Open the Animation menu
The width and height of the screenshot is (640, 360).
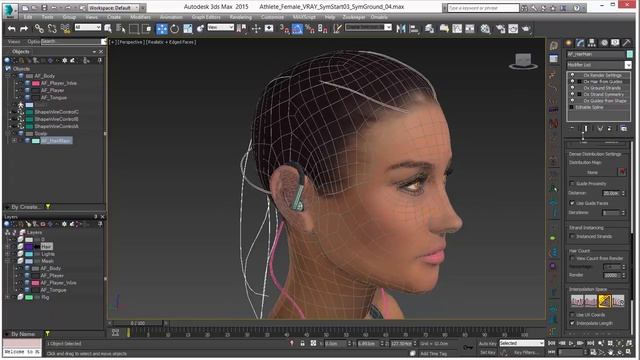point(171,17)
